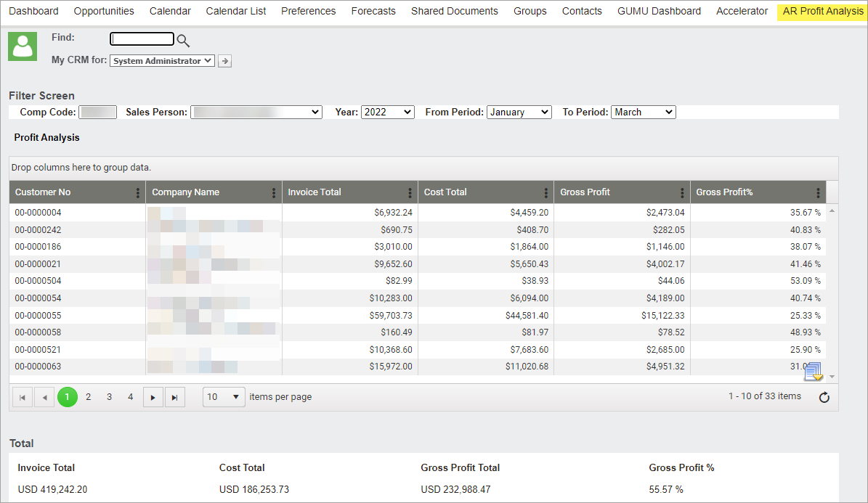Viewport: 868px width, 503px height.
Task: Open the Preferences tab
Action: pyautogui.click(x=308, y=11)
